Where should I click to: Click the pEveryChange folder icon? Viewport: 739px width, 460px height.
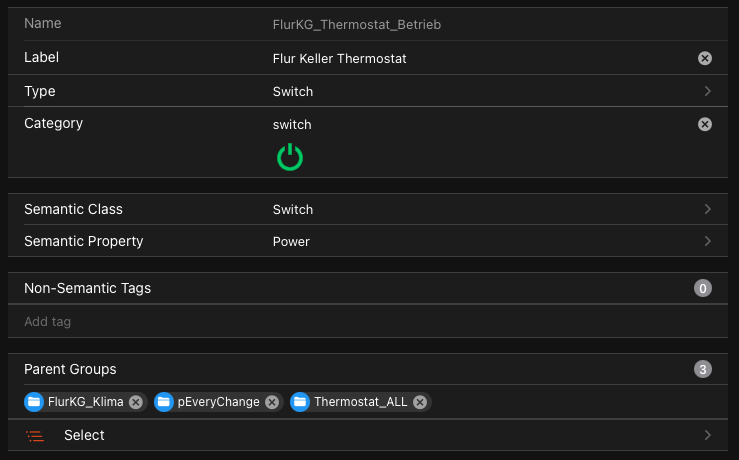[164, 402]
